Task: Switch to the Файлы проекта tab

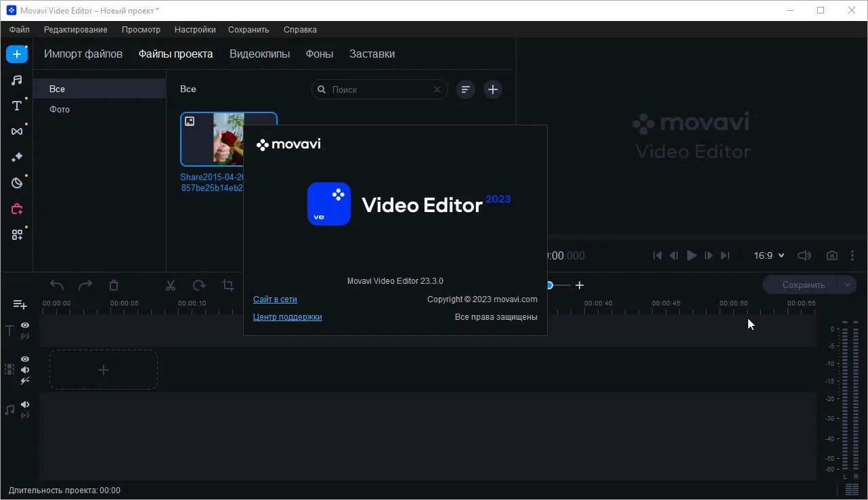Action: pyautogui.click(x=176, y=54)
